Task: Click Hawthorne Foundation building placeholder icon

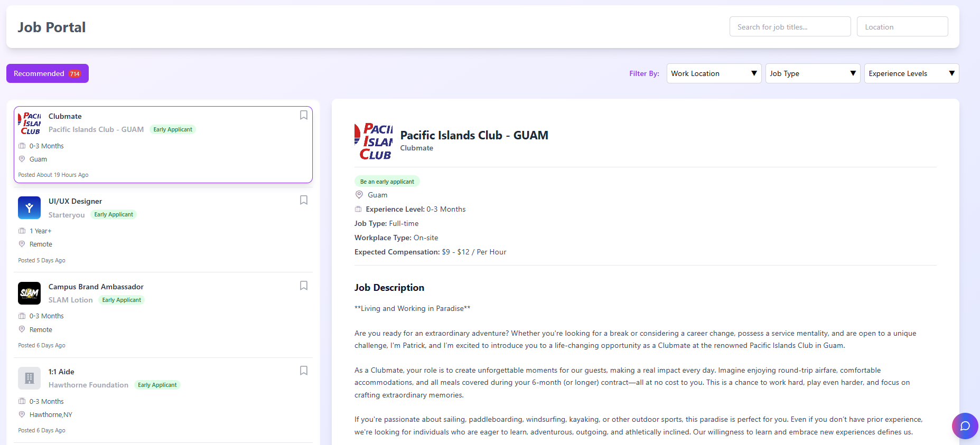Action: coord(29,378)
